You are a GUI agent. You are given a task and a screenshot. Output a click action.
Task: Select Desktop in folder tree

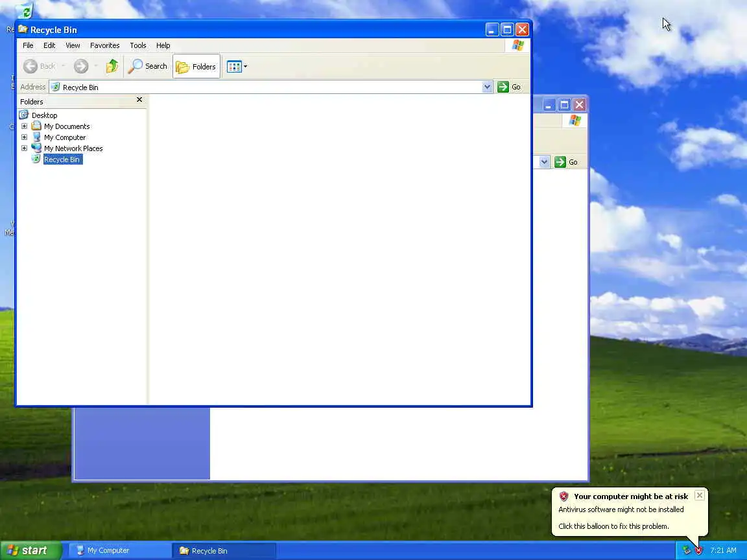[44, 115]
